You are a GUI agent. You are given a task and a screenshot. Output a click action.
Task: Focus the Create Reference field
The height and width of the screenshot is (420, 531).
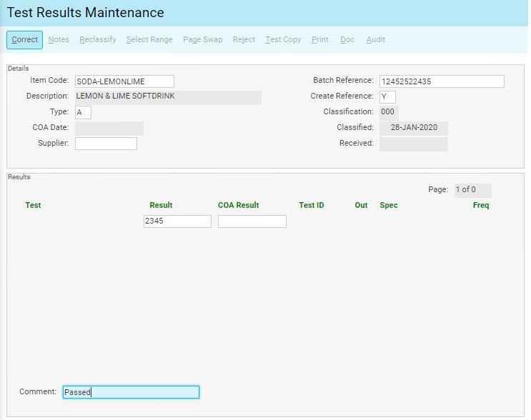tap(387, 97)
